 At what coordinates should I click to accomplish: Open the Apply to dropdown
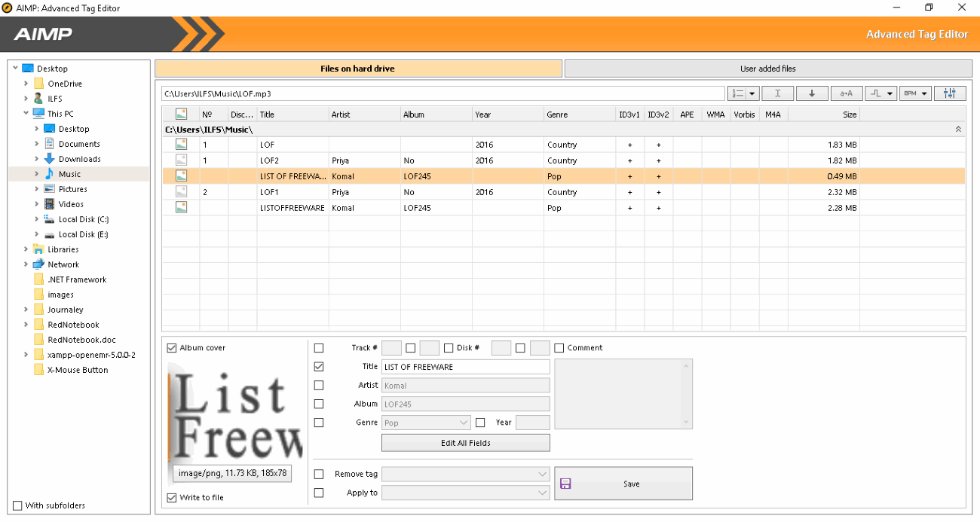tap(466, 493)
